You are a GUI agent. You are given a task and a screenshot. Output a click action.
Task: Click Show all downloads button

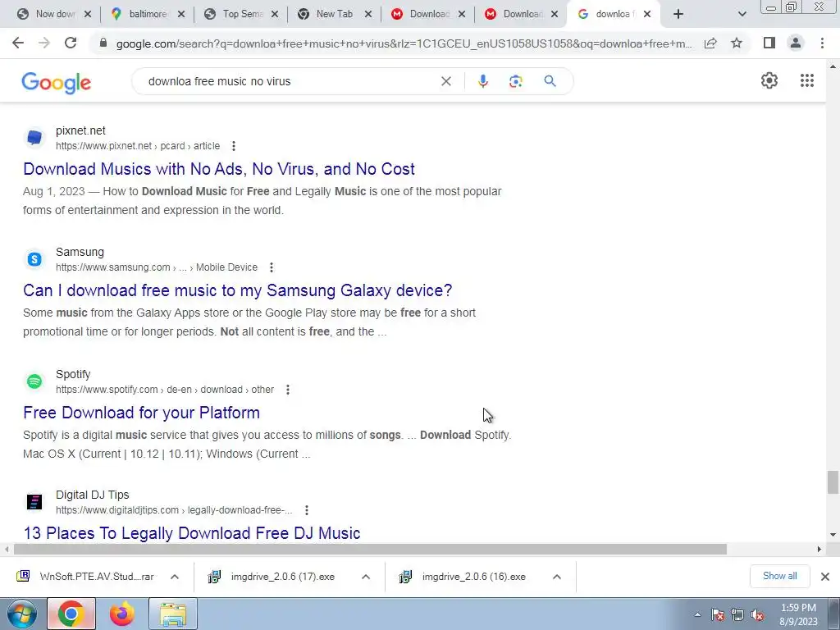779,576
